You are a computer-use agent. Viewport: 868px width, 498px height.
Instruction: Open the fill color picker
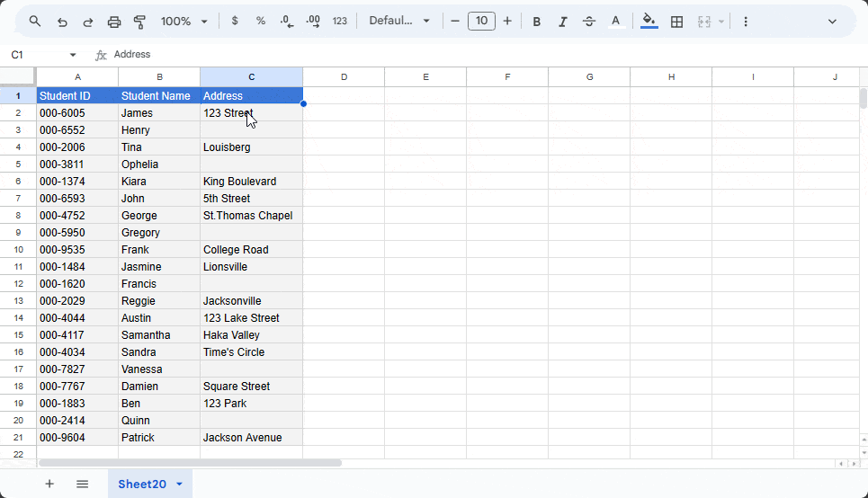click(649, 22)
